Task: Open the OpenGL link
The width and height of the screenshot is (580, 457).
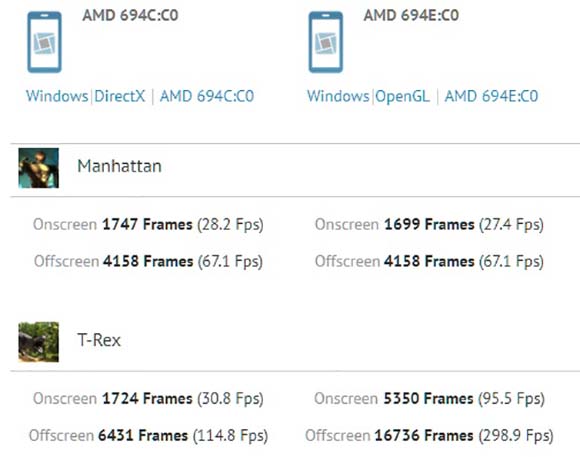Action: pyautogui.click(x=402, y=96)
